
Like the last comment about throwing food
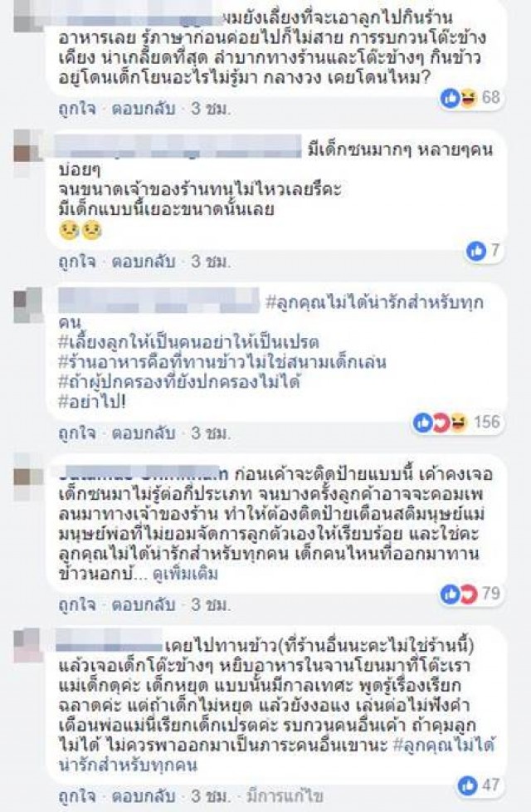77,796
